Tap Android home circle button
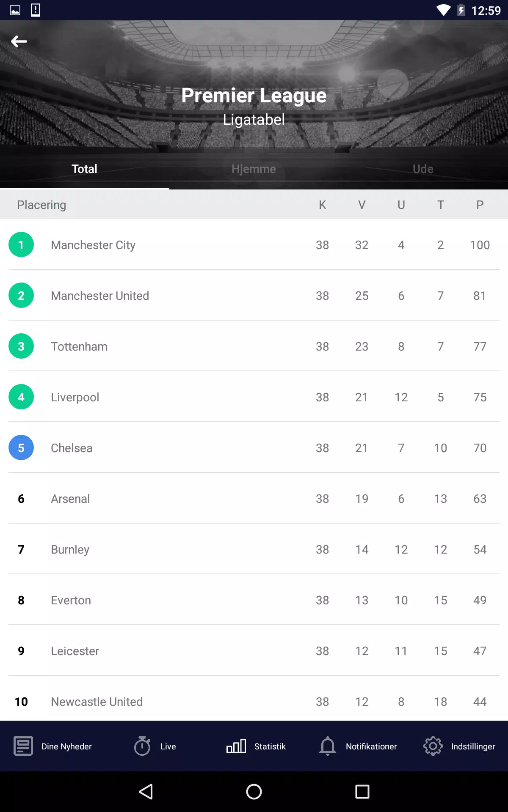Screen dimensions: 508x812 [x=254, y=792]
